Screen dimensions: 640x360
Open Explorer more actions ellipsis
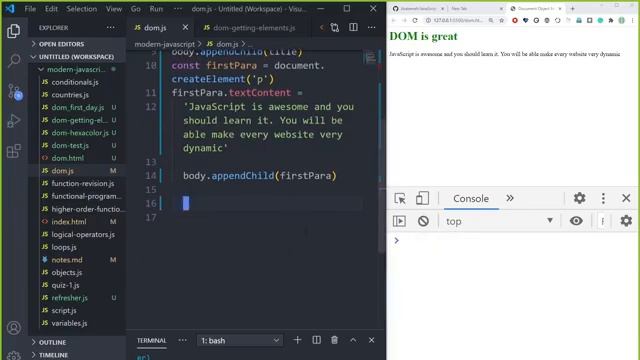[x=111, y=28]
